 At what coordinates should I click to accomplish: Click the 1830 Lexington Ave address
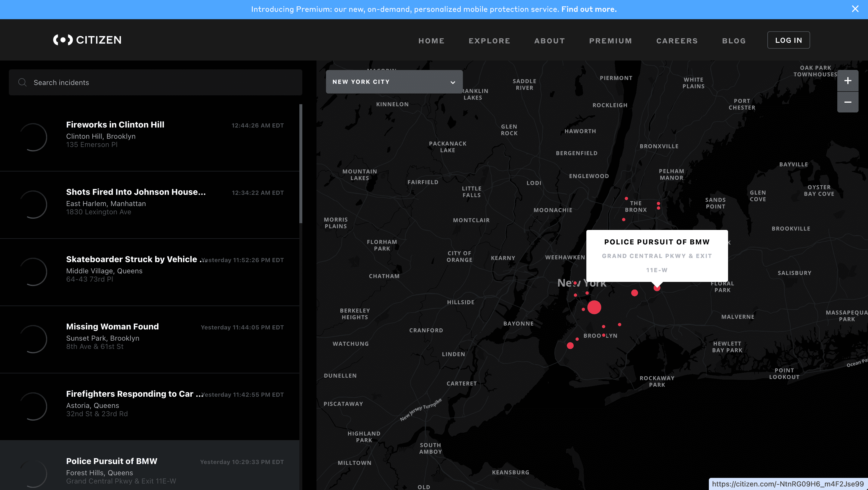[x=98, y=212]
